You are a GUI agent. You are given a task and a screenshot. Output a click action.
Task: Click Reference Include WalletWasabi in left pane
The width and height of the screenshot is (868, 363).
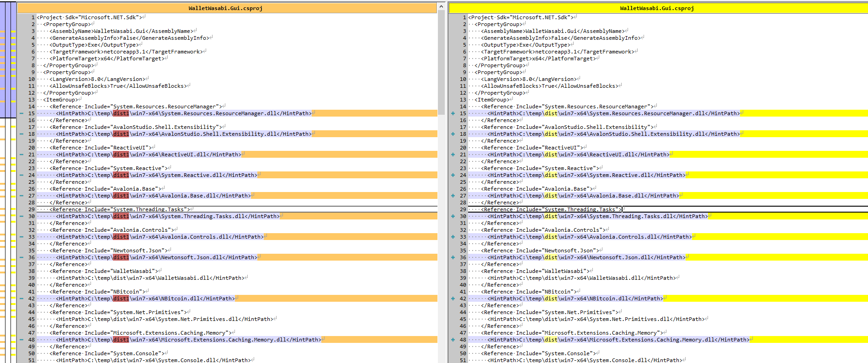105,271
